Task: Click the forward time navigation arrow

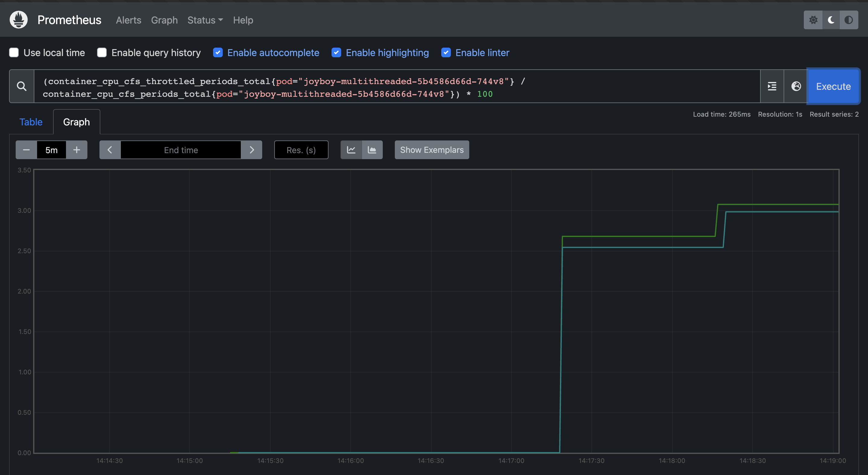Action: [x=252, y=149]
